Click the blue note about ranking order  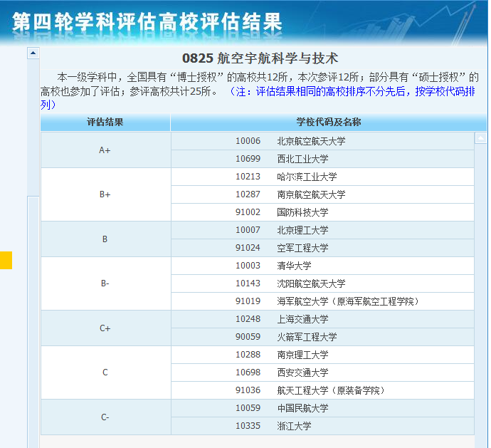(x=356, y=91)
